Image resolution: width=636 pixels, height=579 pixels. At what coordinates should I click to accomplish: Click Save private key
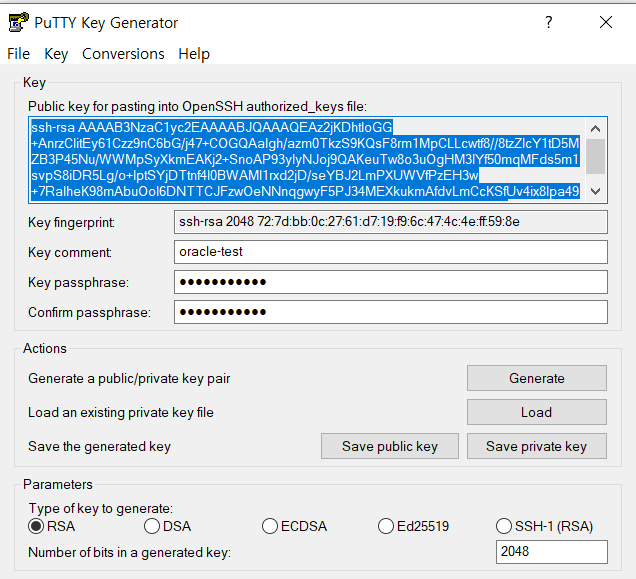537,446
